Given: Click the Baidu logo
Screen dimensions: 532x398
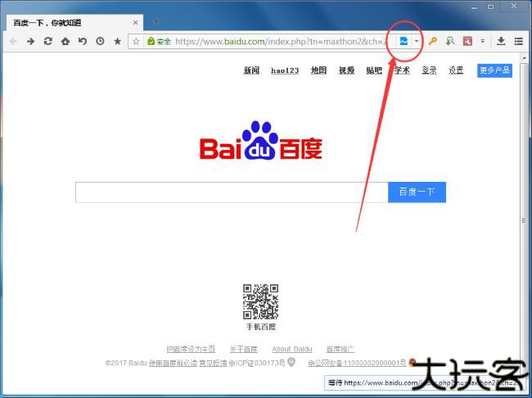Looking at the screenshot, I should tap(260, 141).
